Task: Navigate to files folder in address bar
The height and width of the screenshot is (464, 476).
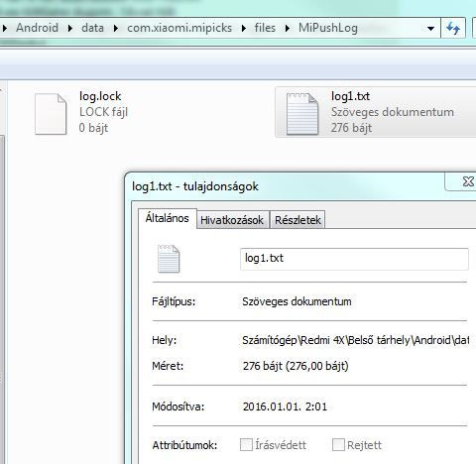Action: click(x=265, y=28)
